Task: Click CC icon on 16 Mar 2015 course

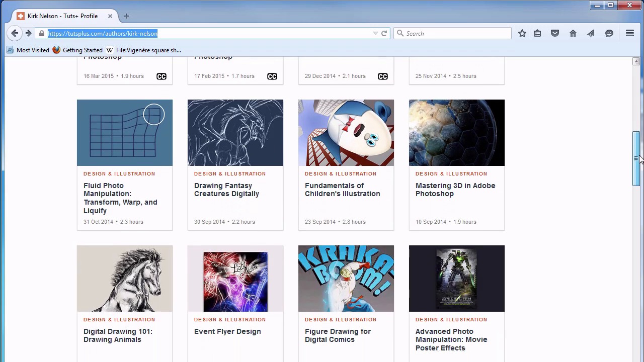Action: (x=162, y=76)
